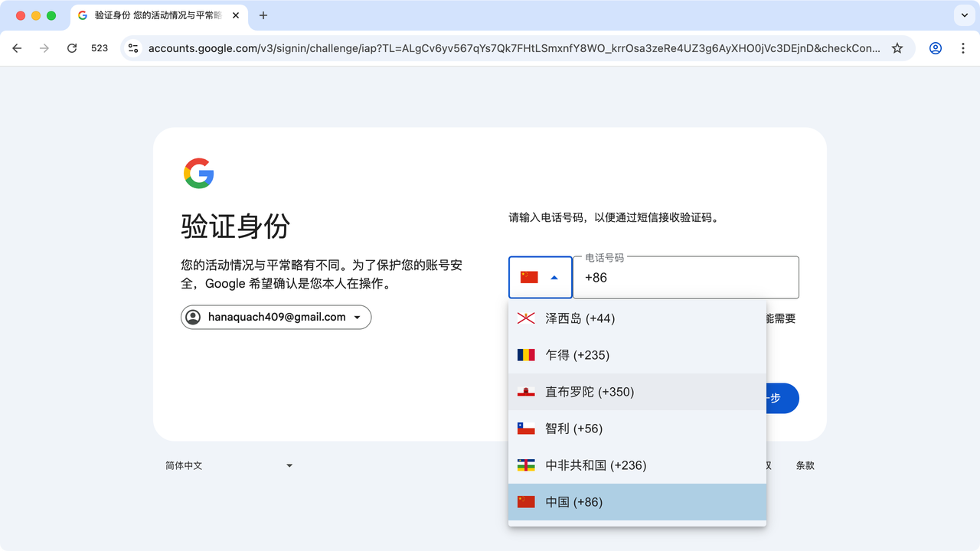
Task: Collapse the country code flag dropdown
Action: (540, 277)
